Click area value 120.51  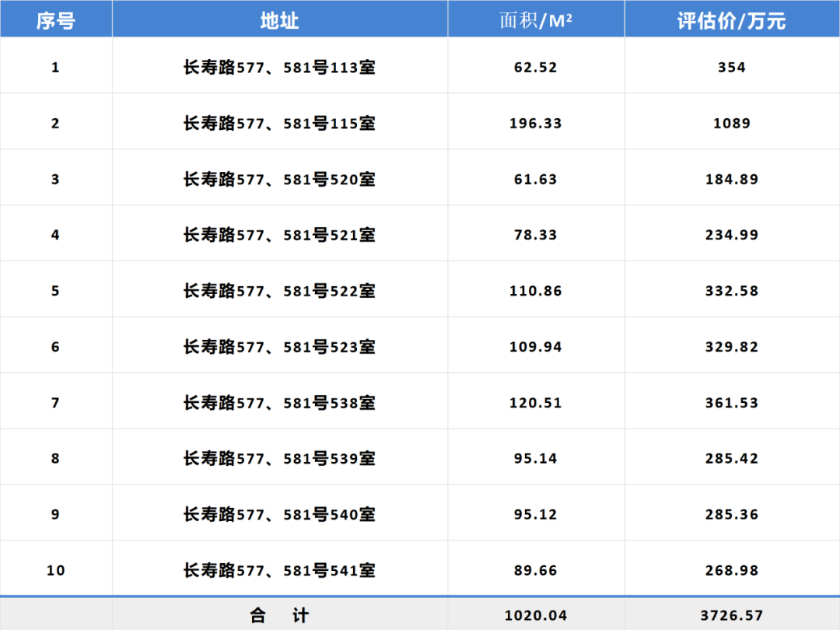pos(536,402)
